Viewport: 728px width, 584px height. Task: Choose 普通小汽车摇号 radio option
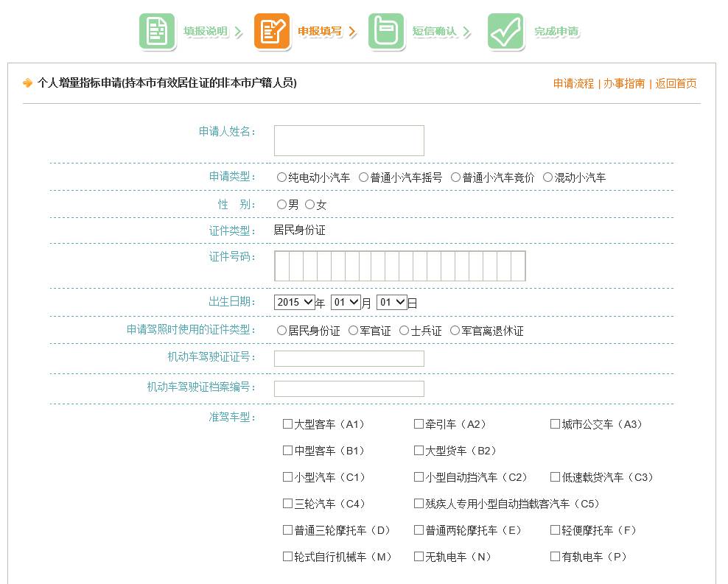click(364, 177)
